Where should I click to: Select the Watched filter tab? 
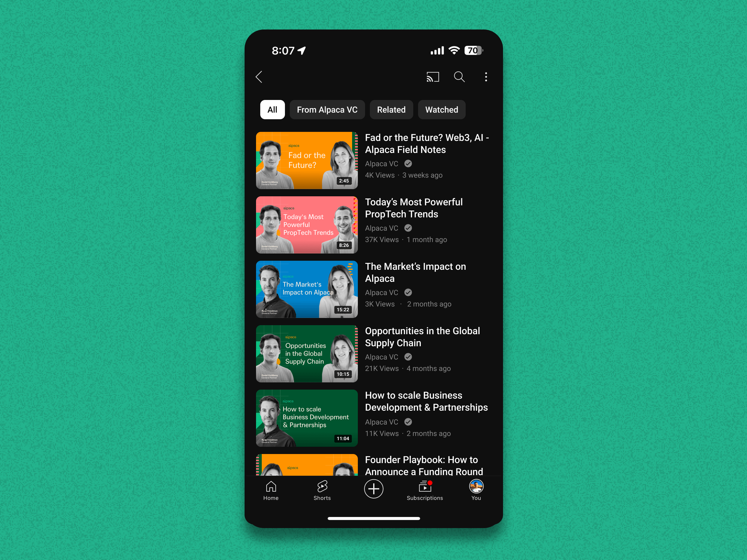(441, 110)
